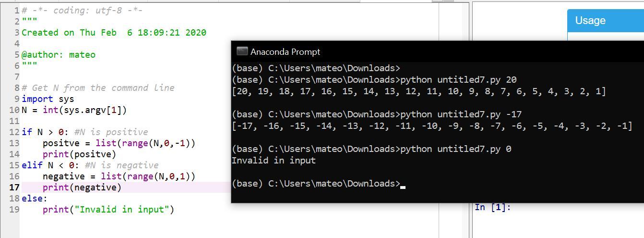Click line number 17 in the gutter
Screen dimensions: 644x238
(x=14, y=188)
